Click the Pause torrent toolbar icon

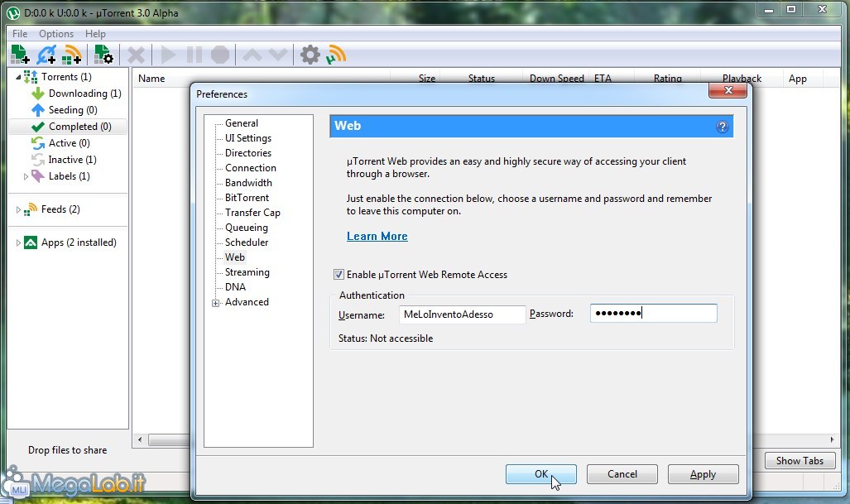click(194, 55)
